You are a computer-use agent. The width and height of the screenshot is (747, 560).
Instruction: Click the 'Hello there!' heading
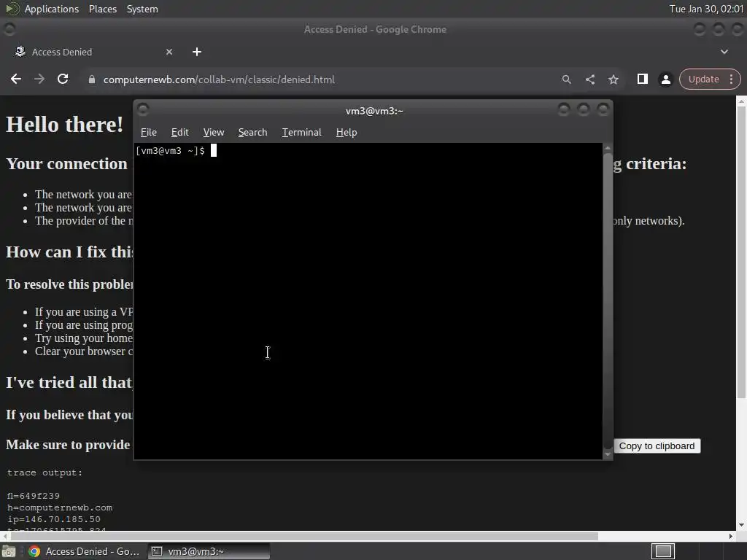click(x=64, y=124)
